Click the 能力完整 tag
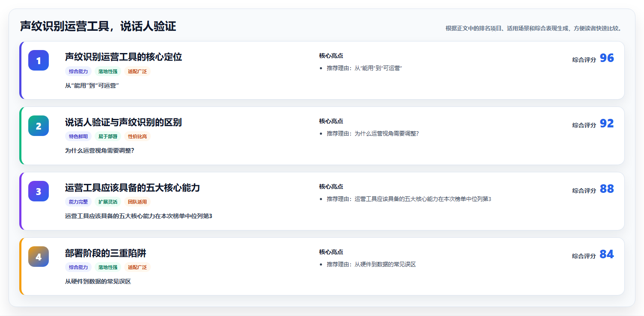 (78, 202)
